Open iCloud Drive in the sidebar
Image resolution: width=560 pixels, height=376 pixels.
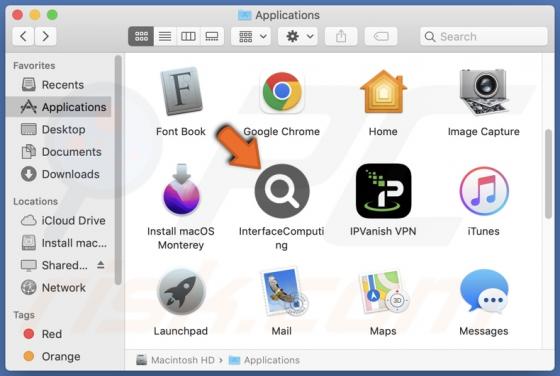pos(59,221)
